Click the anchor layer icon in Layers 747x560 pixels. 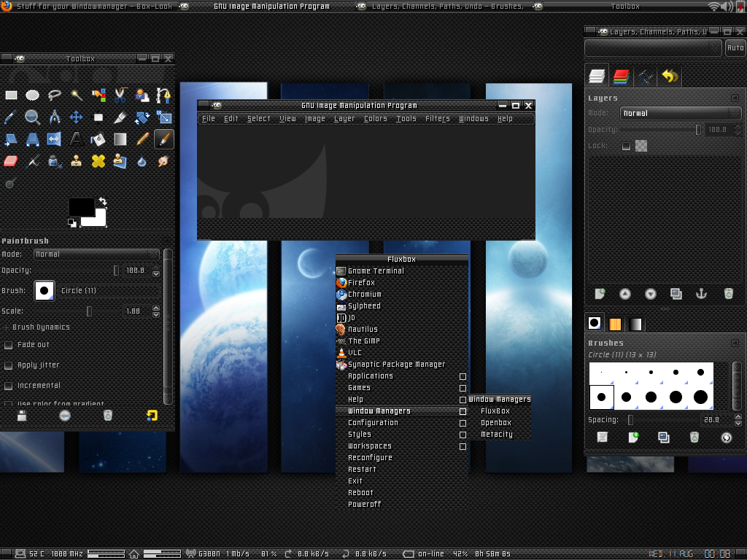(701, 294)
